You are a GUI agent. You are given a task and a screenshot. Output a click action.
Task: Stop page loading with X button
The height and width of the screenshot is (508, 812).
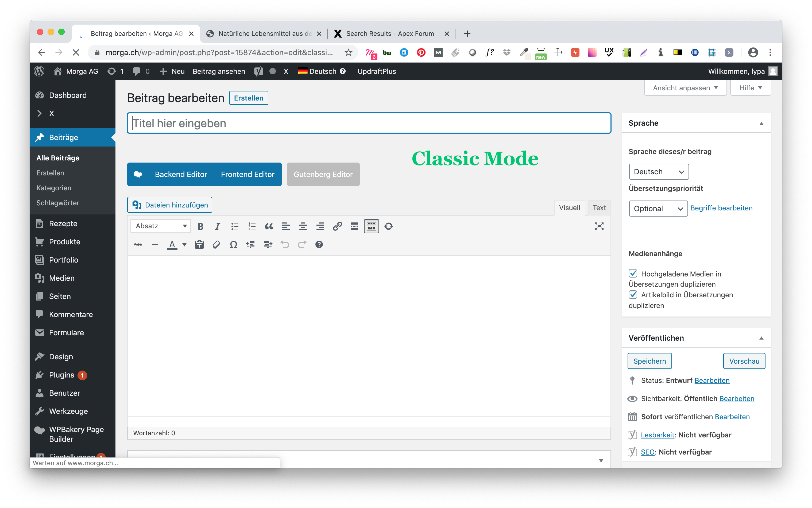click(76, 52)
